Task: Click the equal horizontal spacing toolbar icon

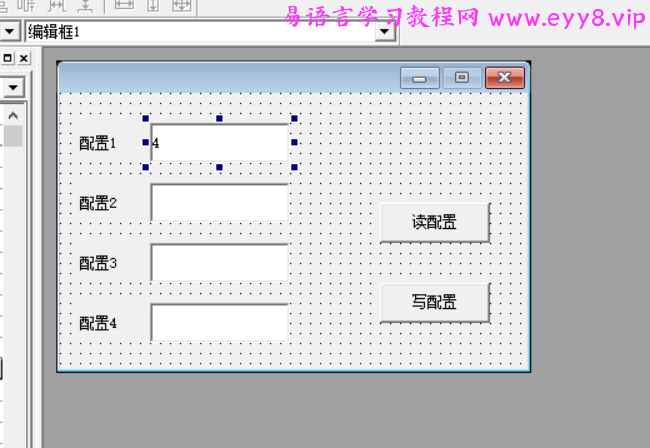Action: tap(57, 6)
